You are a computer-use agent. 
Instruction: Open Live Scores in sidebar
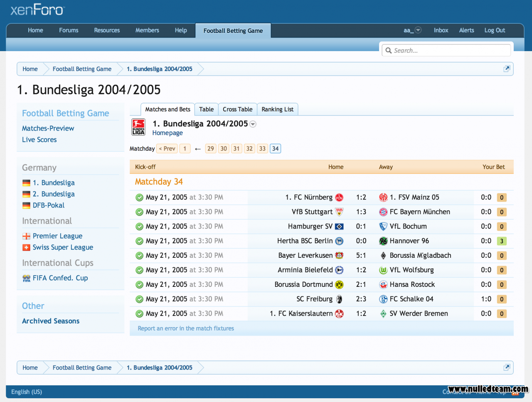(x=39, y=140)
